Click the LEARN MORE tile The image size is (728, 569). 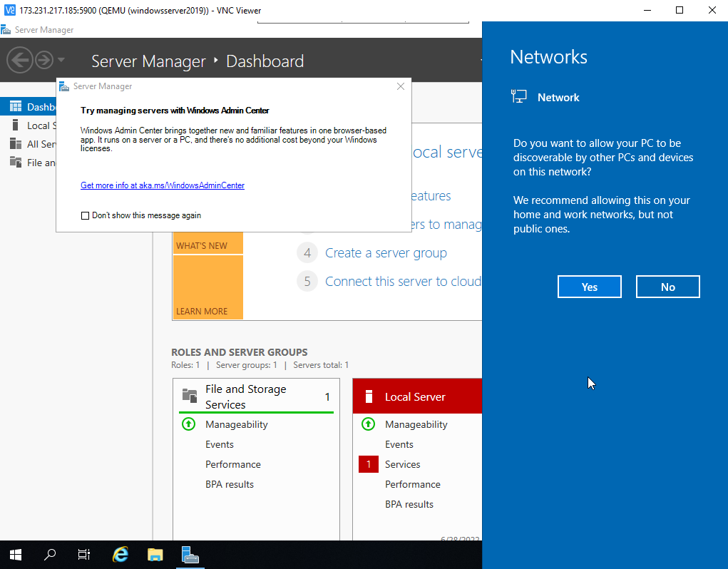click(x=208, y=287)
